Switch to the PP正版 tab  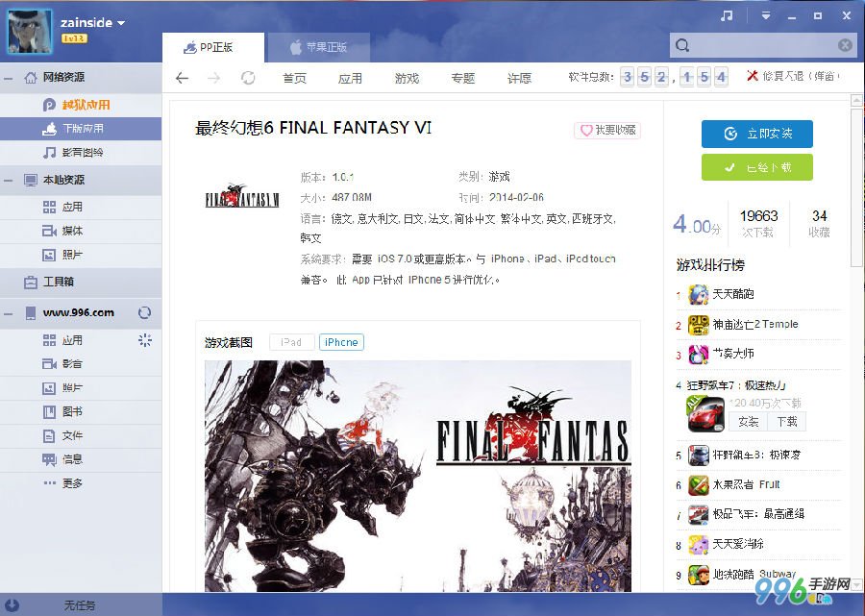tap(213, 47)
